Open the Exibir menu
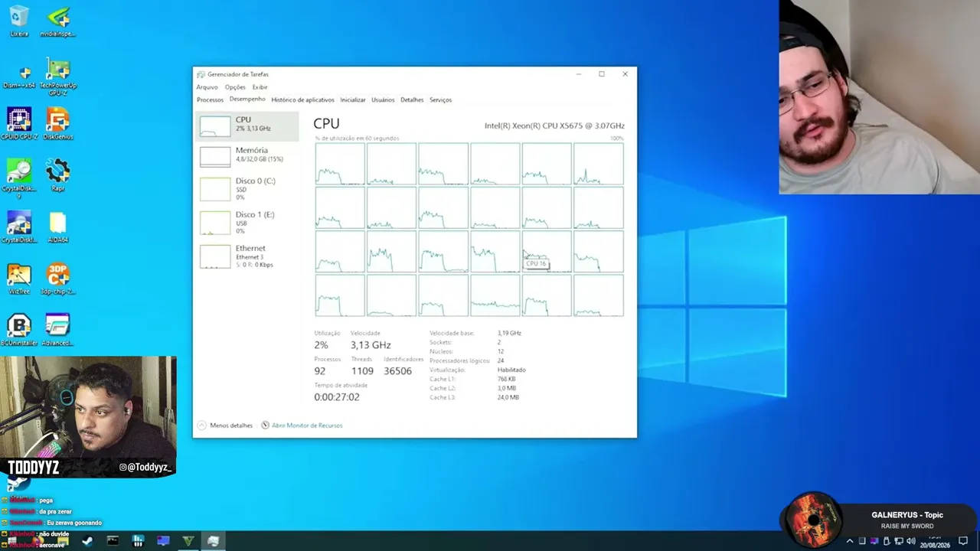980x551 pixels. coord(260,87)
